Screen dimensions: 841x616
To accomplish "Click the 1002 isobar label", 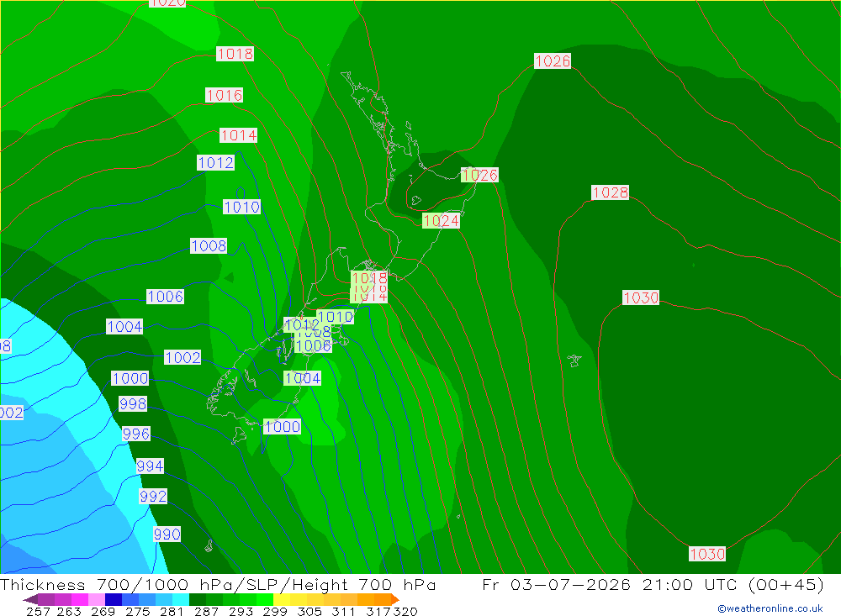I will [x=182, y=358].
